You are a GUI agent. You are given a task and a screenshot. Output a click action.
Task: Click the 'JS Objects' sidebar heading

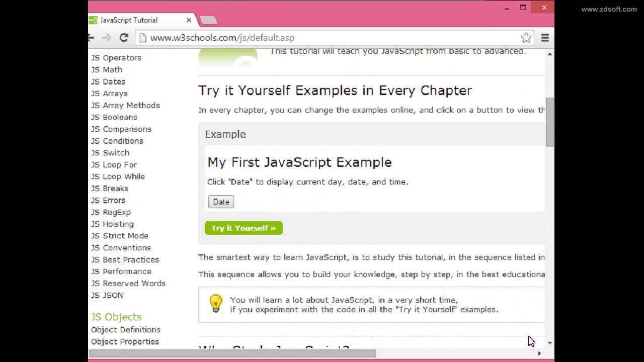116,317
